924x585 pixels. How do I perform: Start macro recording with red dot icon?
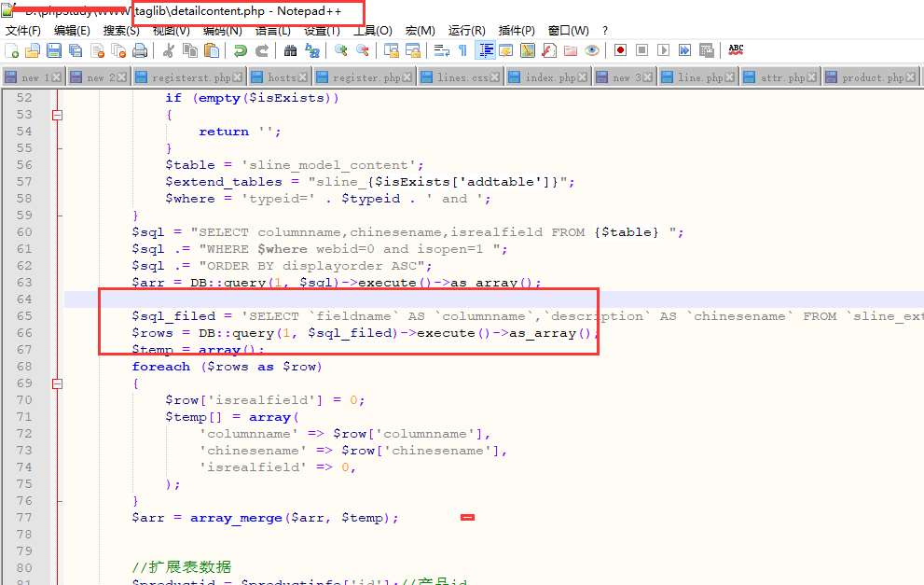[x=620, y=50]
